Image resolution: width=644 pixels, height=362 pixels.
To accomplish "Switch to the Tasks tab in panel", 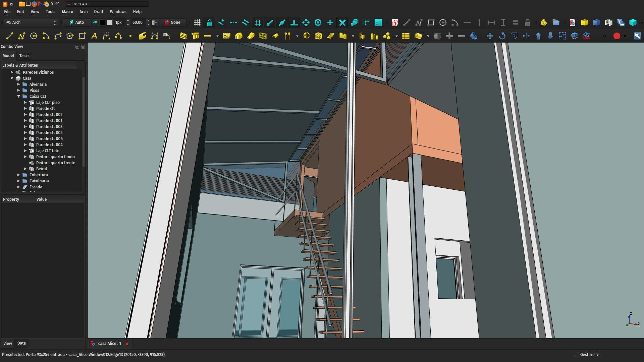I will pos(24,55).
